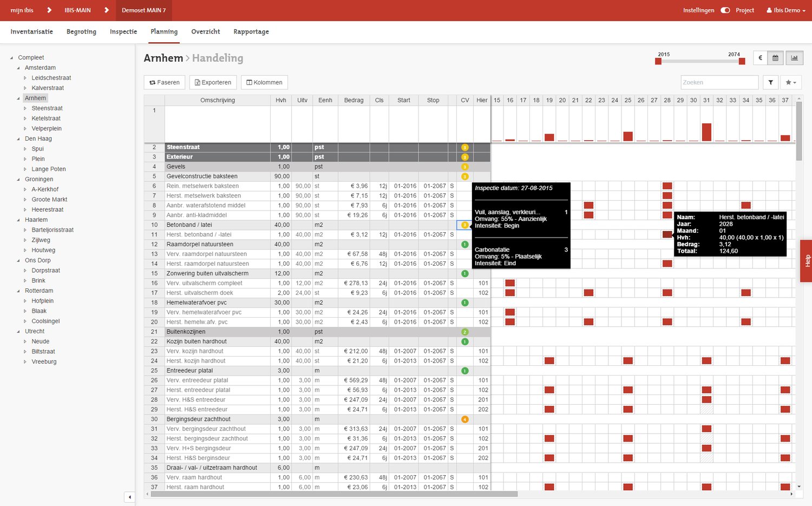This screenshot has width=812, height=506.
Task: Expand the Leidschestraat tree node
Action: (x=25, y=78)
